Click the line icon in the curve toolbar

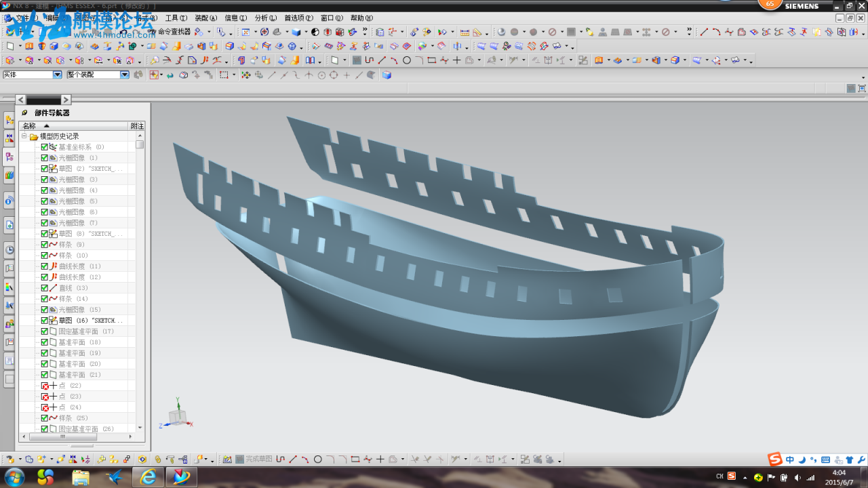pos(704,32)
